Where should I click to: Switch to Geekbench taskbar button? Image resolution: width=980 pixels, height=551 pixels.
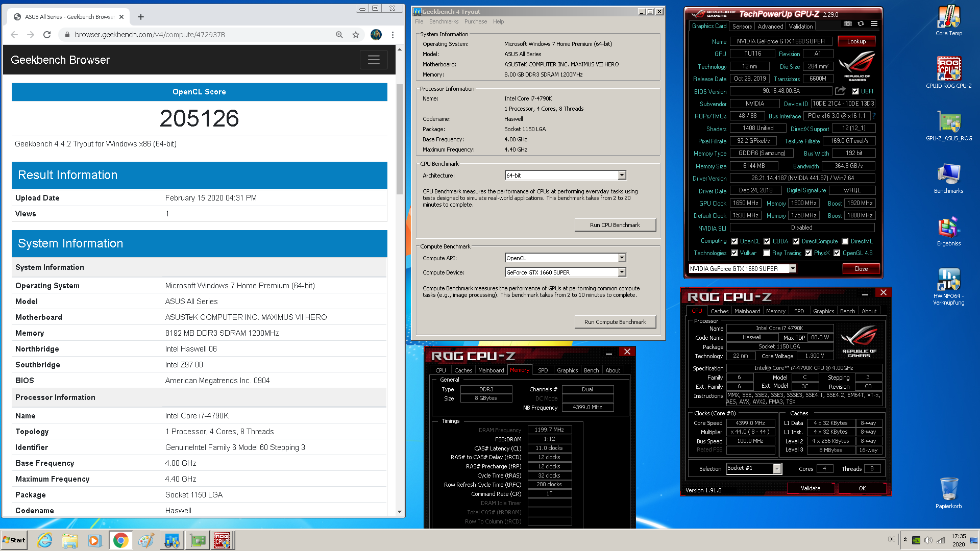click(172, 540)
